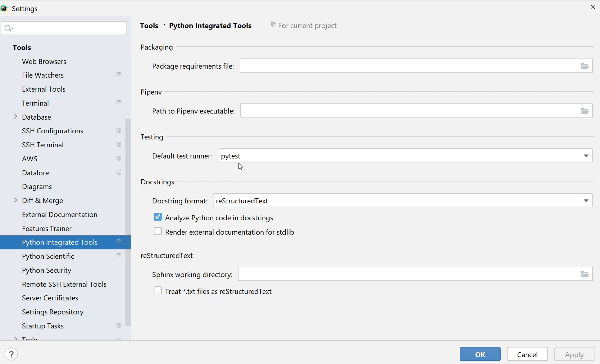Enable Render external documentation for stdlib
The height and width of the screenshot is (364, 600).
click(158, 232)
